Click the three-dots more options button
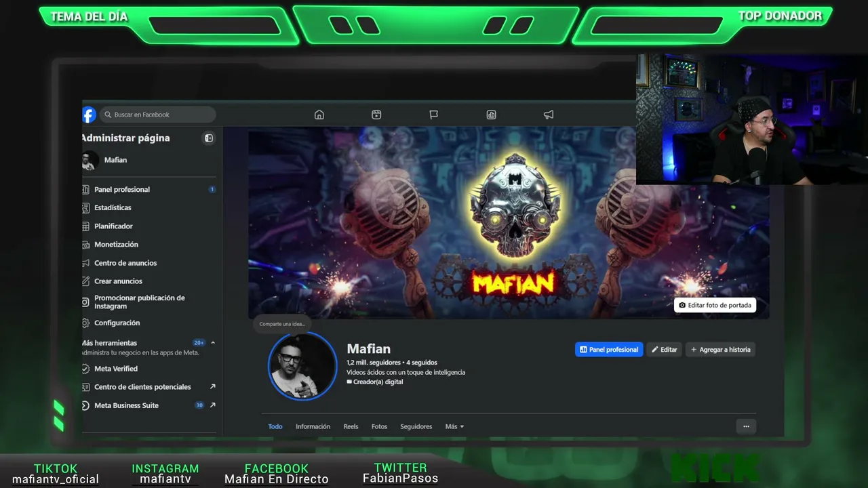Viewport: 868px width, 488px height. coord(746,426)
